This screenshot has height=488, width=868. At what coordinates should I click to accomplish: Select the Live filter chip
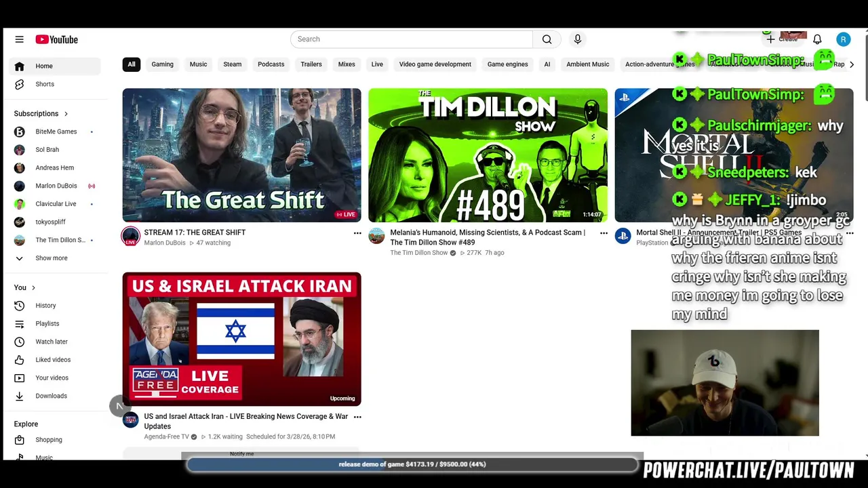tap(377, 64)
